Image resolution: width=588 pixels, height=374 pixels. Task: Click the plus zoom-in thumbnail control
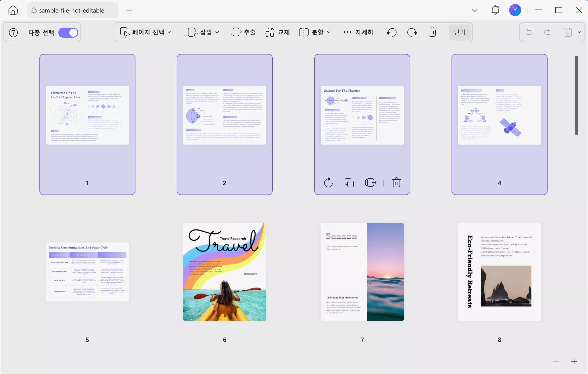click(x=574, y=362)
